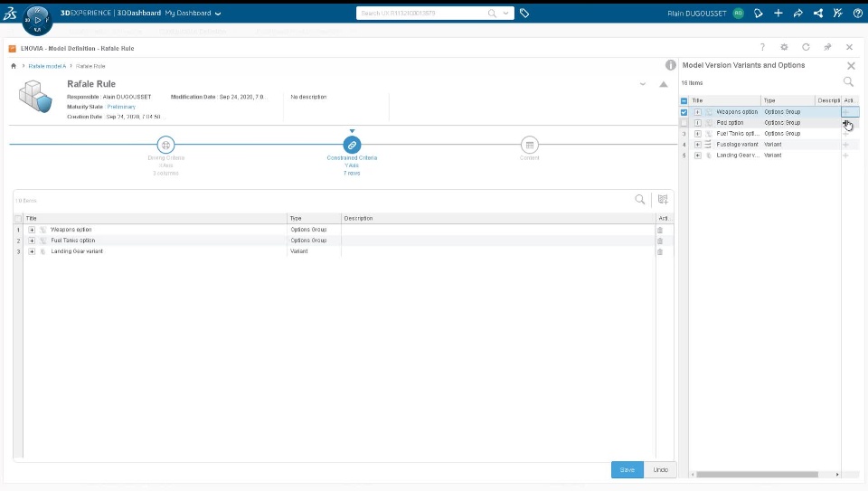Viewport: 868px width, 491px height.
Task: Sort main table by Description column
Action: [x=498, y=219]
